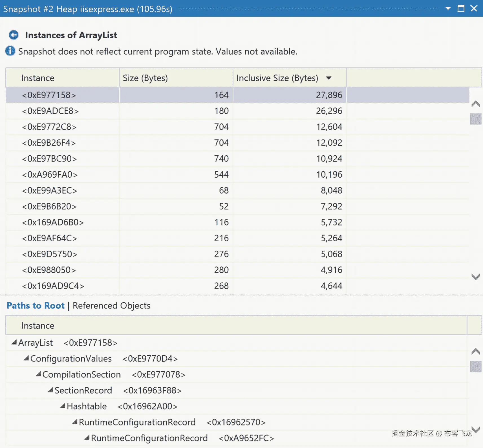This screenshot has height=448, width=483.
Task: Select instance row 0xE9ADCE8
Action: pos(50,111)
